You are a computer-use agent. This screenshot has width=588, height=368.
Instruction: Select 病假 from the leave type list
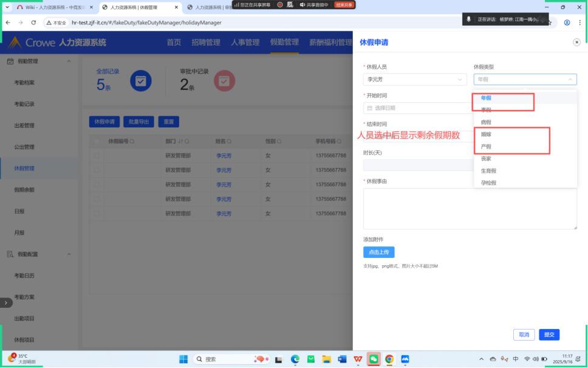[525, 122]
